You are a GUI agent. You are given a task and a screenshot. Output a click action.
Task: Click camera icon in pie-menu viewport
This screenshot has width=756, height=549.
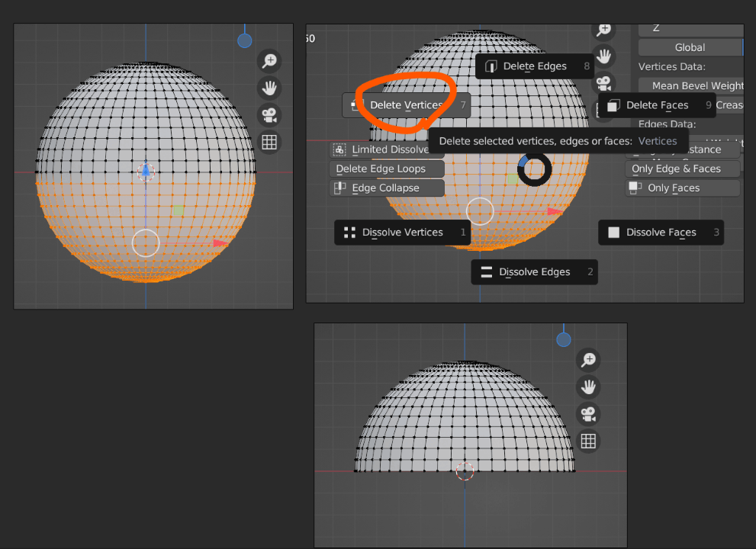[x=603, y=83]
